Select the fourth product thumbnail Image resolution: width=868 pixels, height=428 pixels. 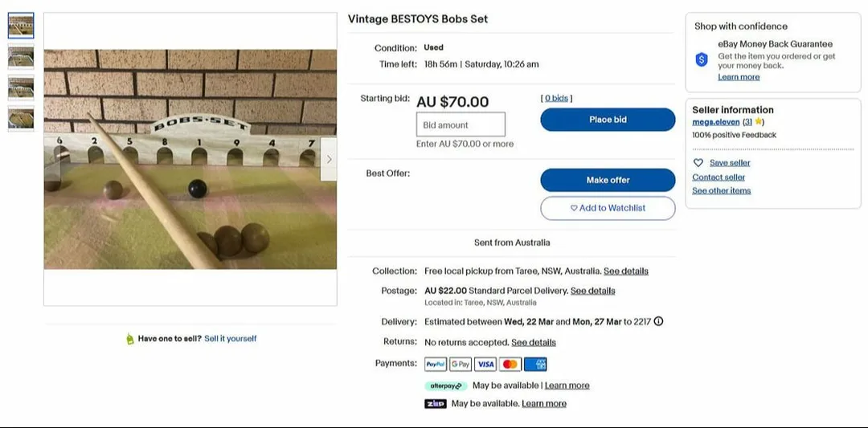[x=21, y=118]
